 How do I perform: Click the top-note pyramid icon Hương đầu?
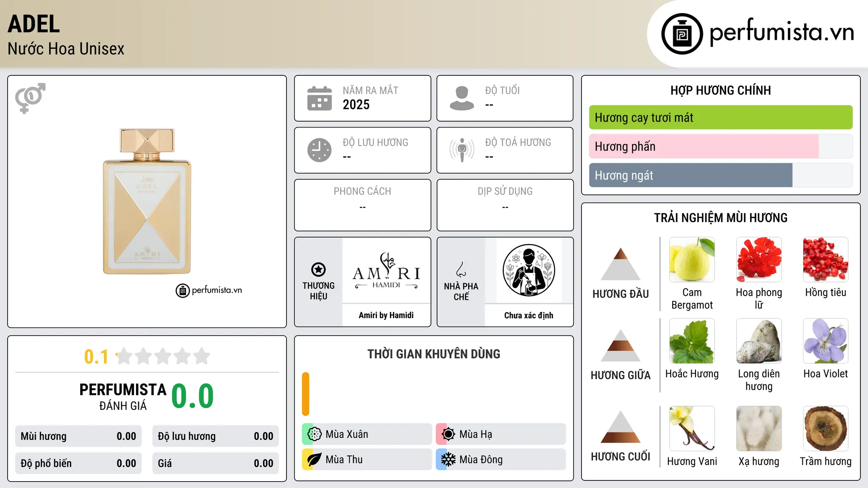tap(620, 263)
